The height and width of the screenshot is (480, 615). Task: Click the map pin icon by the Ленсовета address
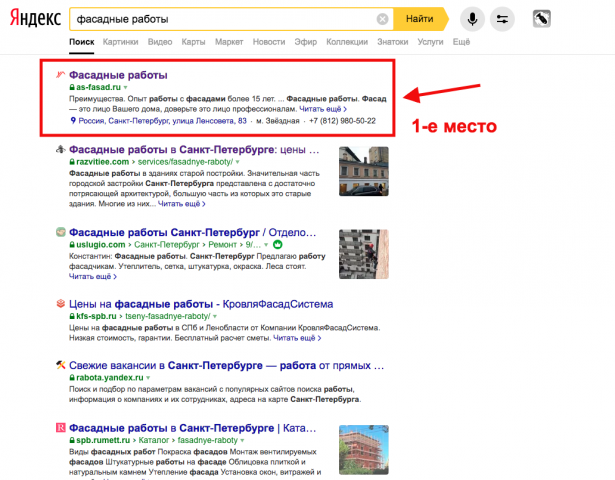click(73, 120)
